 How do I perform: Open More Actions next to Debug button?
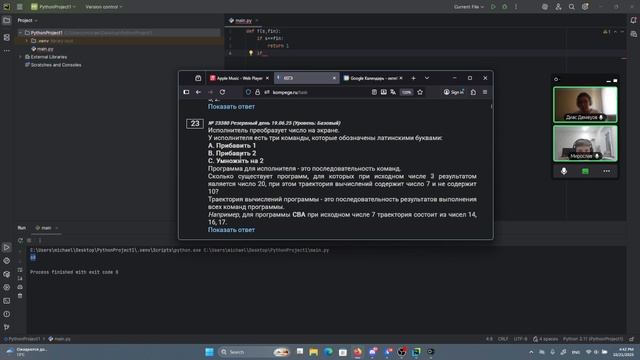[516, 7]
